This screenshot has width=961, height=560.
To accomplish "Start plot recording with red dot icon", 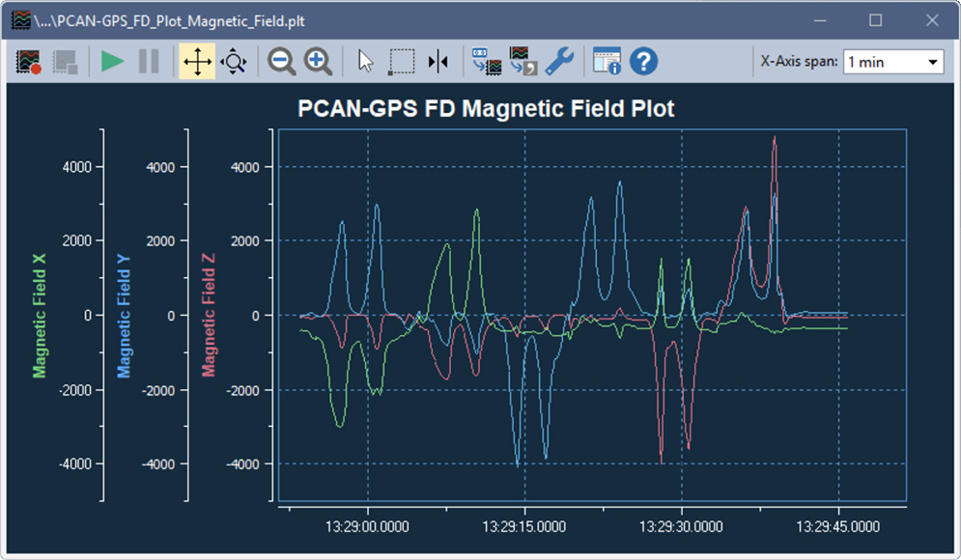I will 28,61.
